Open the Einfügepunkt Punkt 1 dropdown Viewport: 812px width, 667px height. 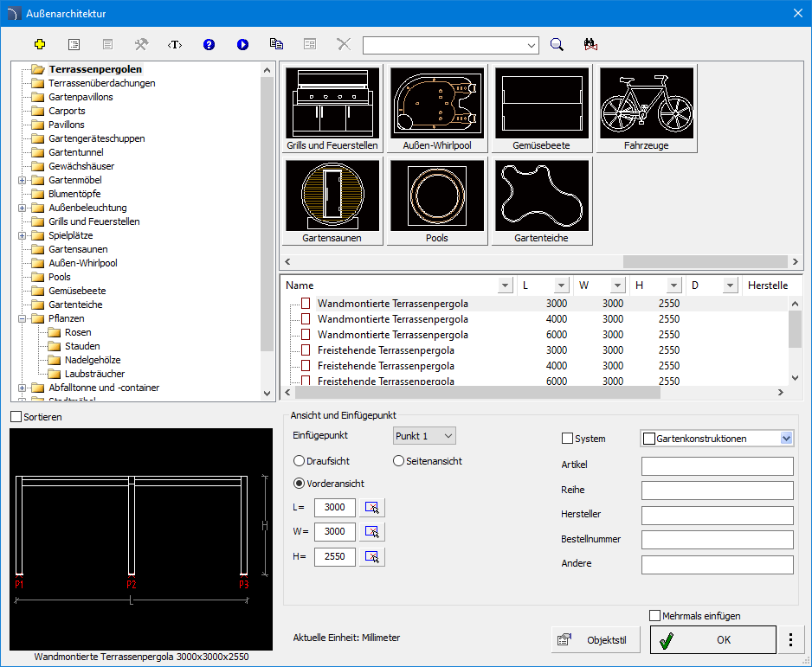(424, 436)
